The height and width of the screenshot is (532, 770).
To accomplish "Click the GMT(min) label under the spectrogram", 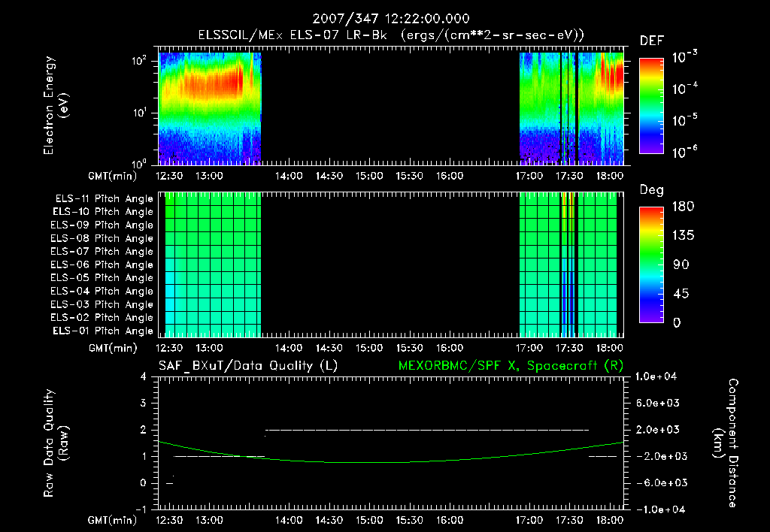I will point(112,176).
